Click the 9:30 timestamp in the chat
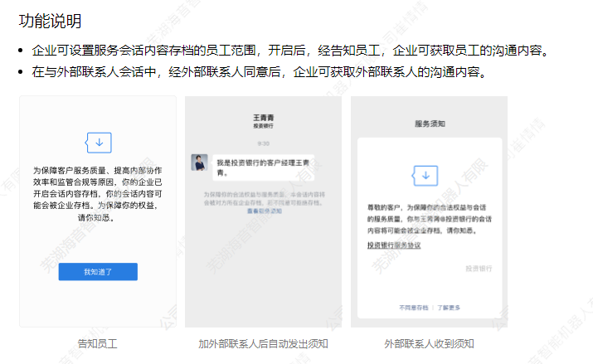Image resolution: width=593 pixels, height=364 pixels. point(263,143)
